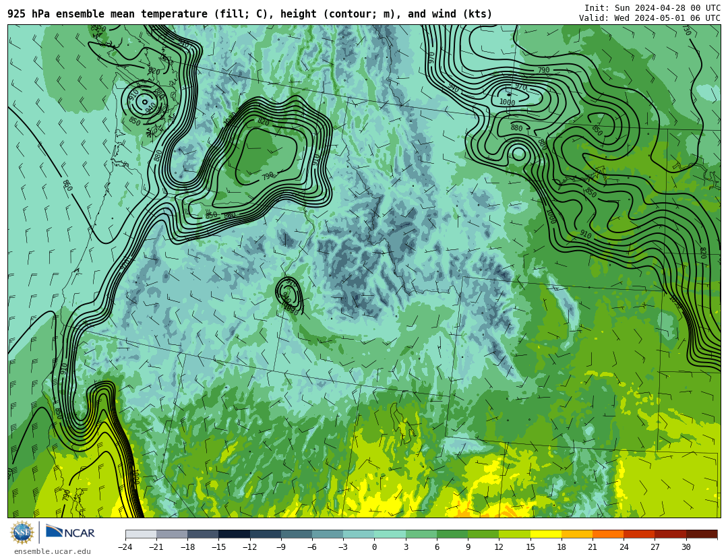Pick the light gray -24 to -21 colorbar swatch
Viewport: 728px width, 560px height.
[x=141, y=534]
